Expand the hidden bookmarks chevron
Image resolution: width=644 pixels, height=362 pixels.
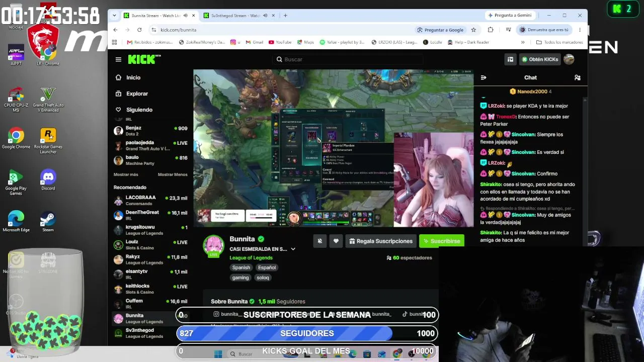(x=523, y=42)
